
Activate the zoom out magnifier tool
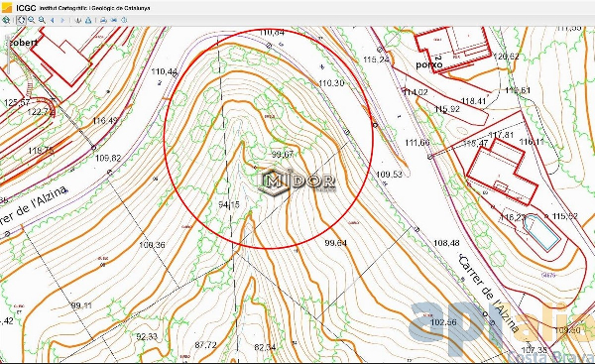42,20
